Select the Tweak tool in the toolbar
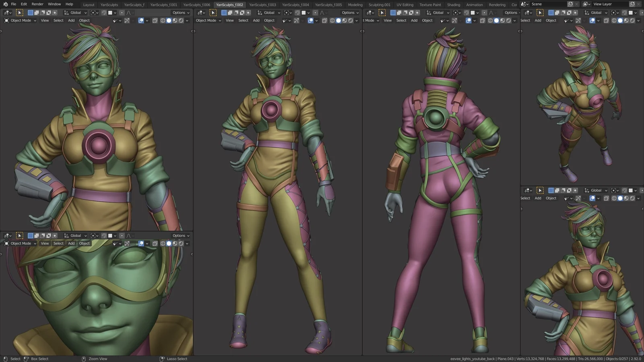Screen dimensions: 644x362 (20, 12)
